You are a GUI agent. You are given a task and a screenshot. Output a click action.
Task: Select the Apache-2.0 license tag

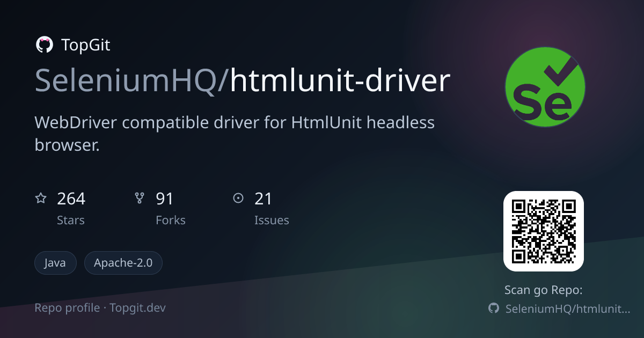(123, 263)
